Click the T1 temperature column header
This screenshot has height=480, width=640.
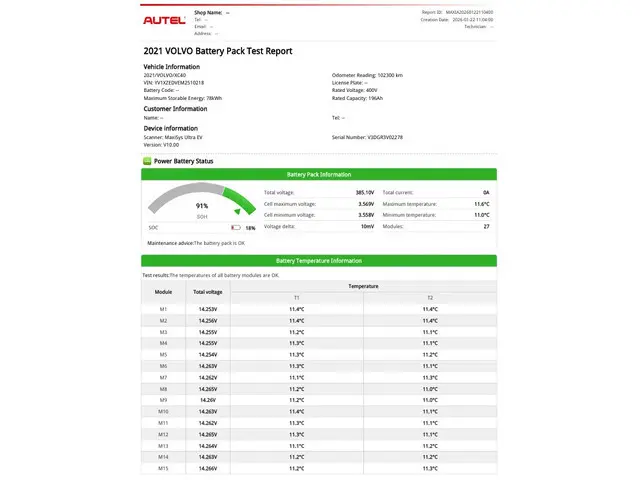pos(296,298)
